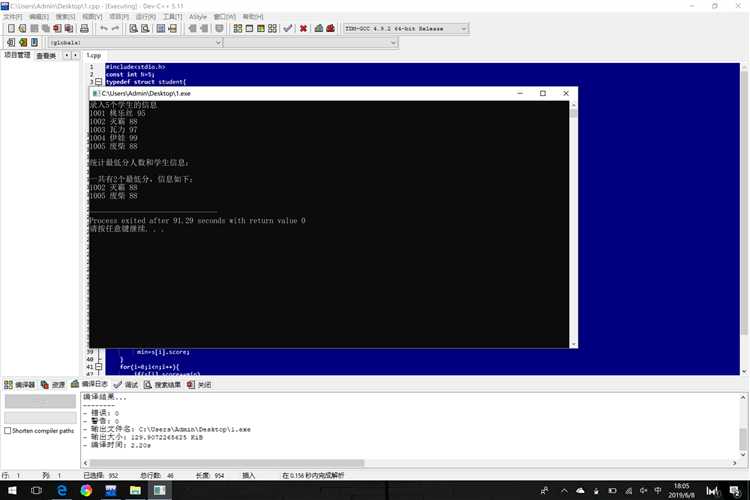Open the 运行[R] menu
Image resolution: width=750 pixels, height=500 pixels.
coord(145,17)
